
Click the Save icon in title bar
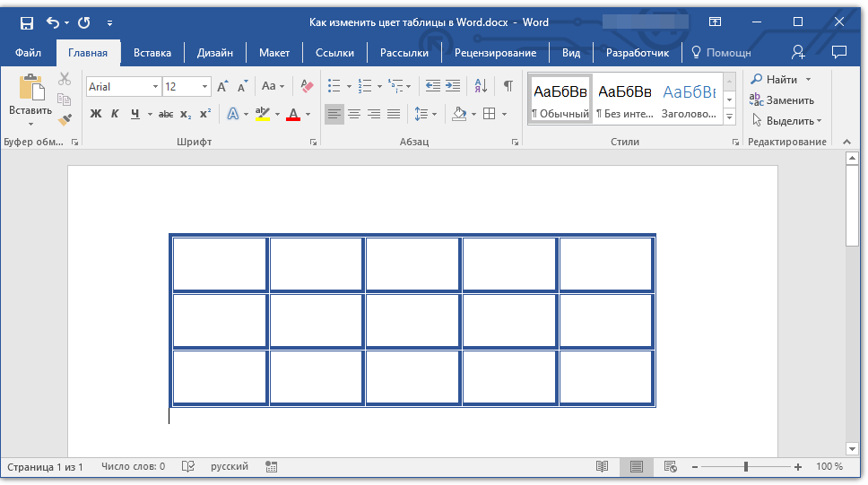pyautogui.click(x=26, y=22)
